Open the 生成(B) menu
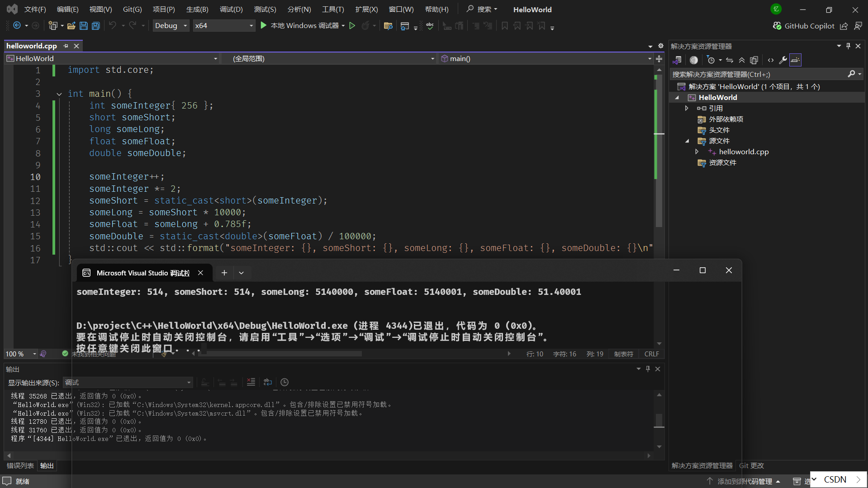 pyautogui.click(x=197, y=9)
